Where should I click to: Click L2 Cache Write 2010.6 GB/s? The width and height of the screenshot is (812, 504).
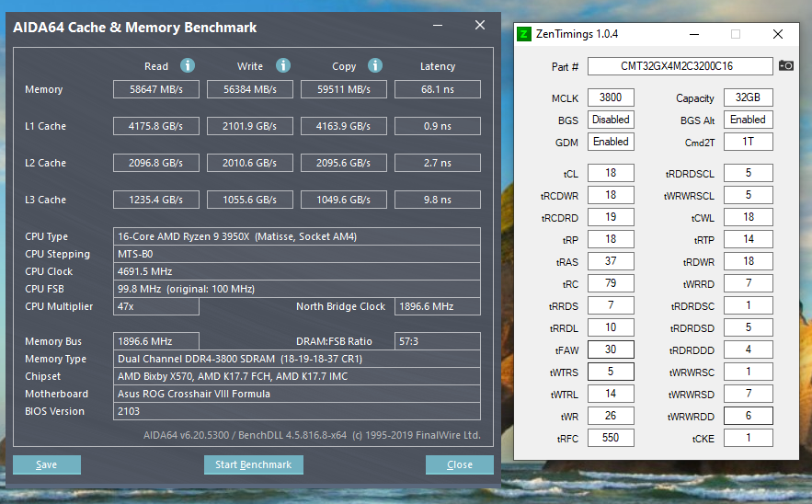pos(249,163)
